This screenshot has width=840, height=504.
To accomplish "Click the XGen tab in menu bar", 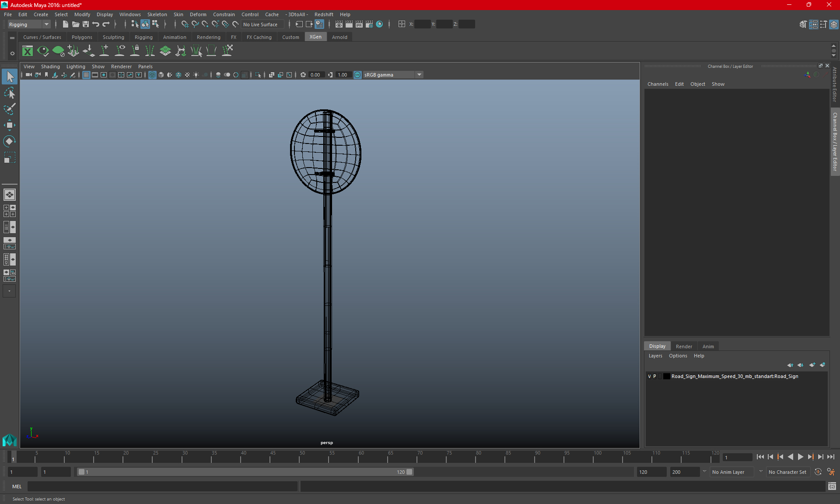I will click(315, 37).
